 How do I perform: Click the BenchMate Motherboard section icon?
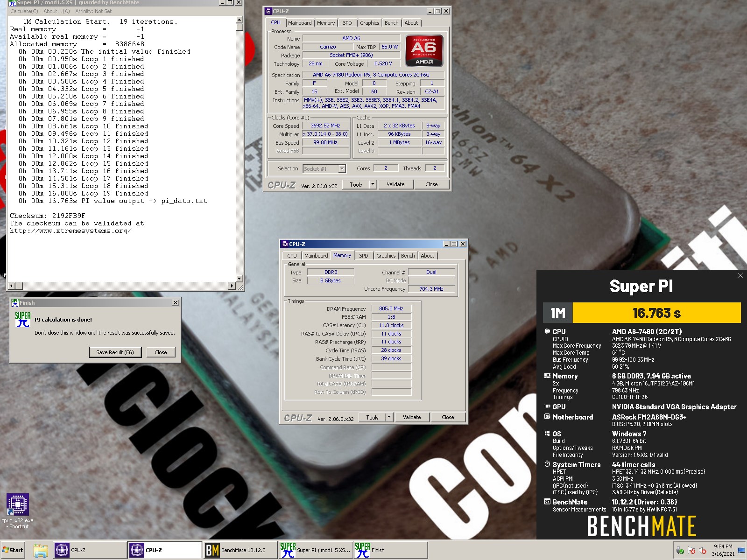(x=547, y=417)
